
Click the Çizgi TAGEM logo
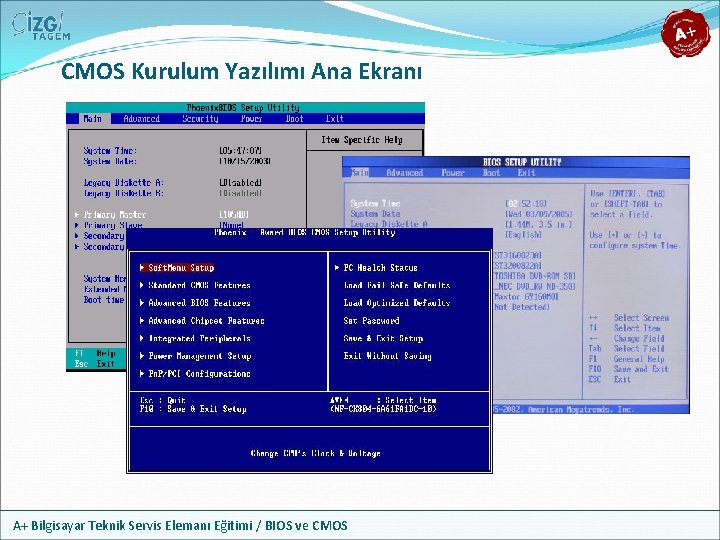pos(40,26)
